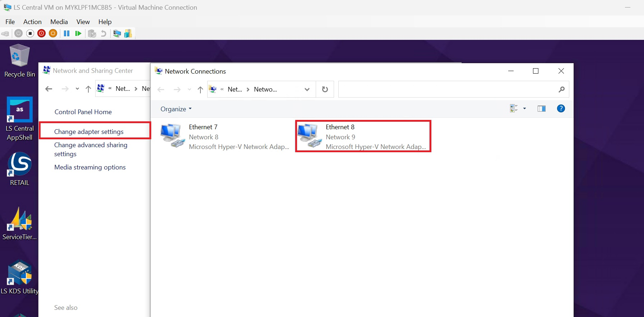The height and width of the screenshot is (317, 644).
Task: Go forward in Network Connections window
Action: tap(177, 89)
